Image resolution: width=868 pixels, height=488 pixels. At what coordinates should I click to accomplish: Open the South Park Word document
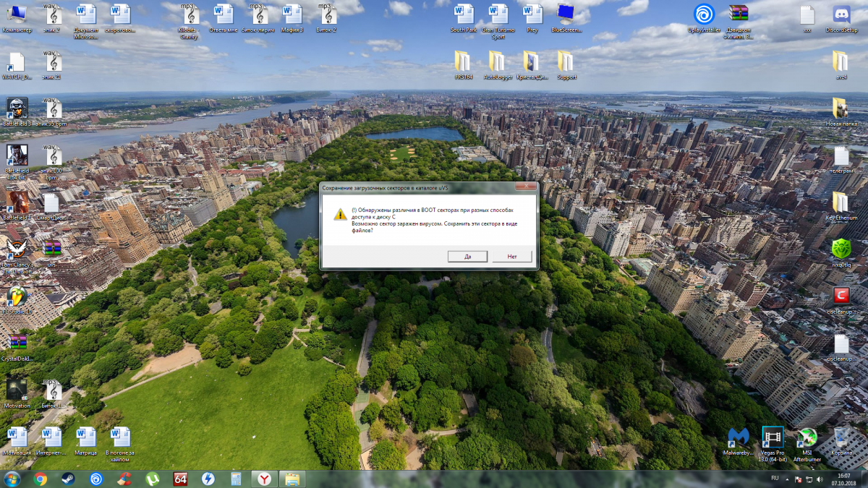464,19
